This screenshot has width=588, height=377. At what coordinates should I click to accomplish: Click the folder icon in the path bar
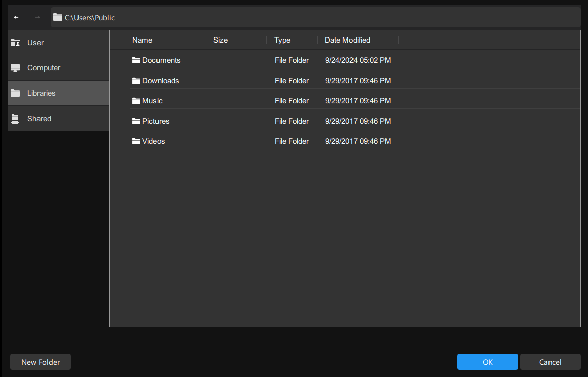[x=58, y=17]
